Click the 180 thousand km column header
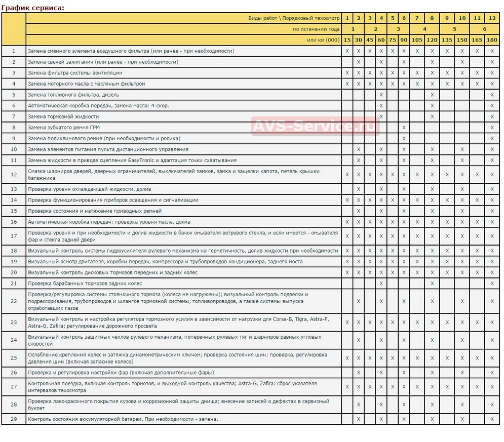This screenshot has height=442, width=504. coord(492,40)
